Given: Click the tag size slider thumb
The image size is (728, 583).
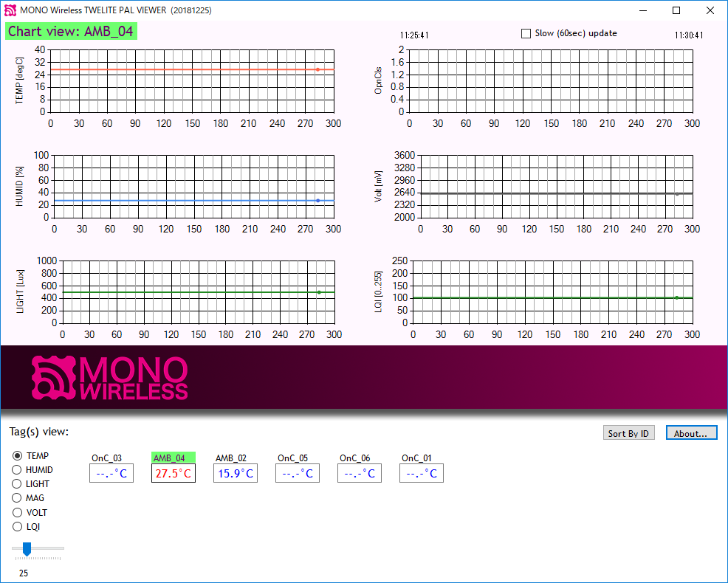Looking at the screenshot, I should pyautogui.click(x=27, y=548).
